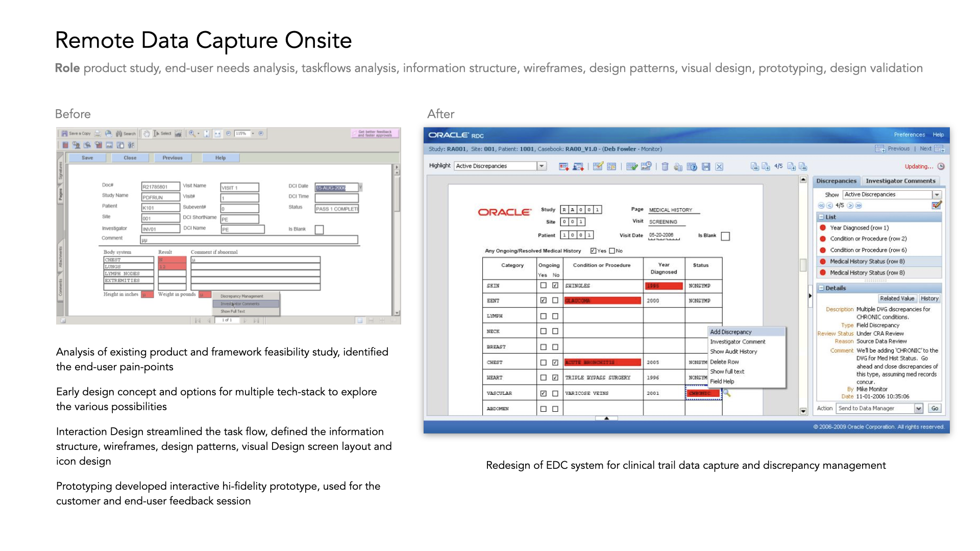Open the Highlight Active Discrepancies dropdown
The width and height of the screenshot is (980, 551).
click(542, 166)
